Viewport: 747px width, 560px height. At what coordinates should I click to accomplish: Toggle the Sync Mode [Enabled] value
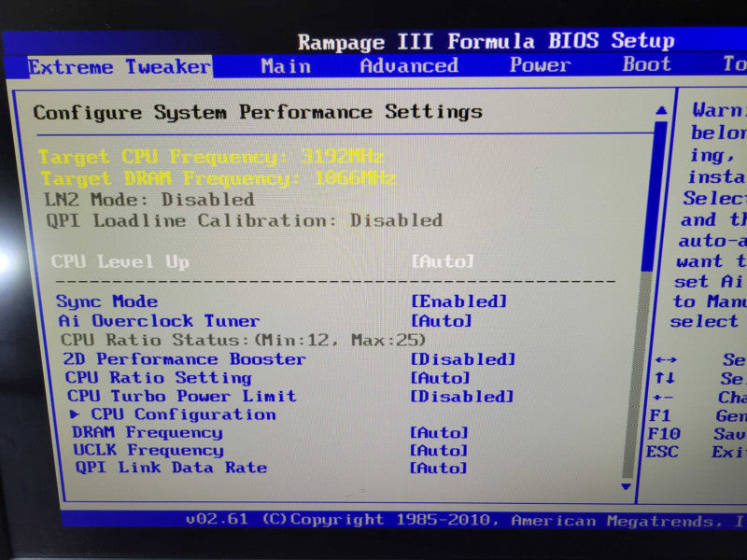[x=458, y=301]
